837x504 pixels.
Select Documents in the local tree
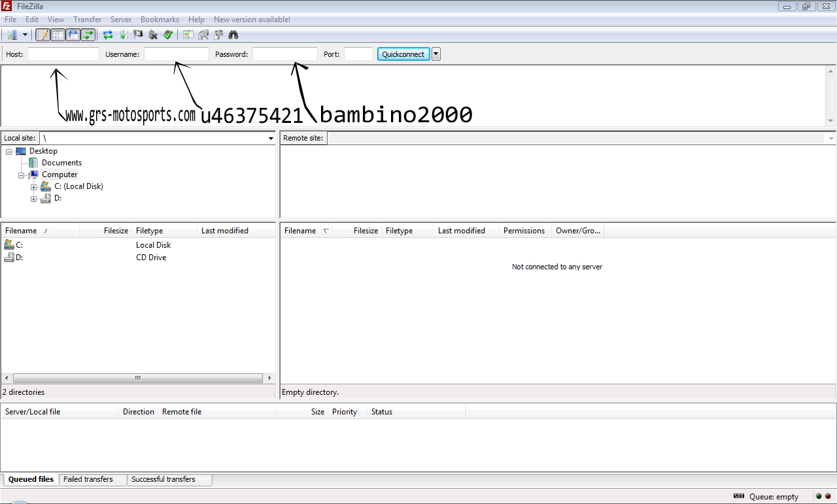coord(61,163)
